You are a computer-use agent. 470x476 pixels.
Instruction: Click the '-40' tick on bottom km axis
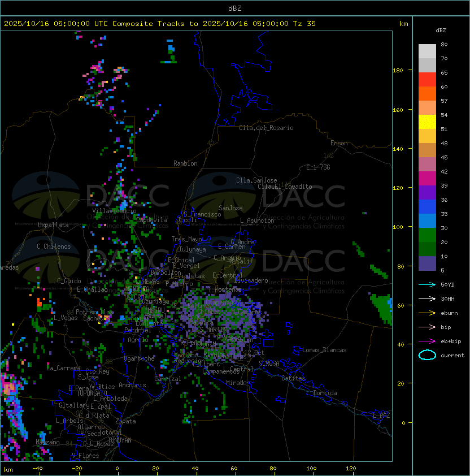click(37, 469)
